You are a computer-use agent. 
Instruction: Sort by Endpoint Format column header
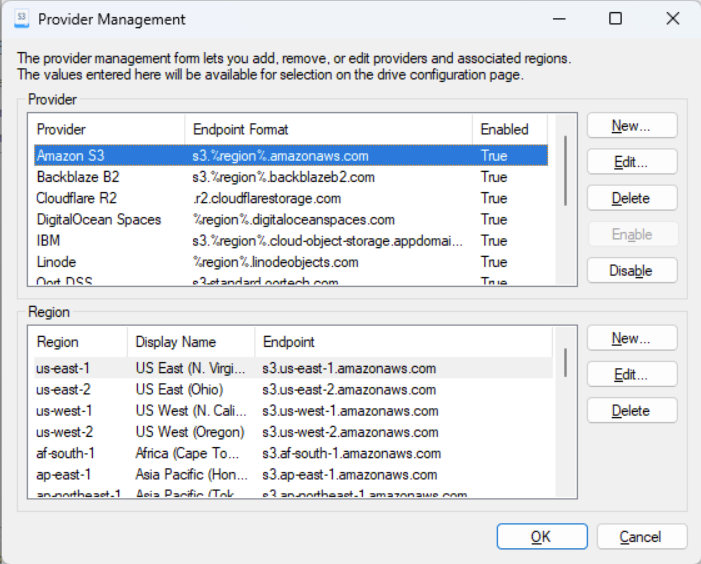329,130
